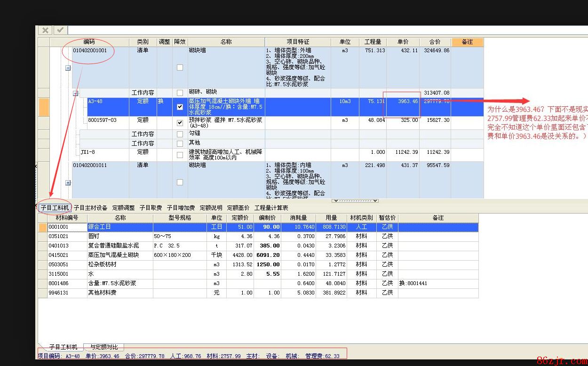
Task: Tick the 降效 checkbox in the 勾缝 row
Action: click(x=180, y=134)
